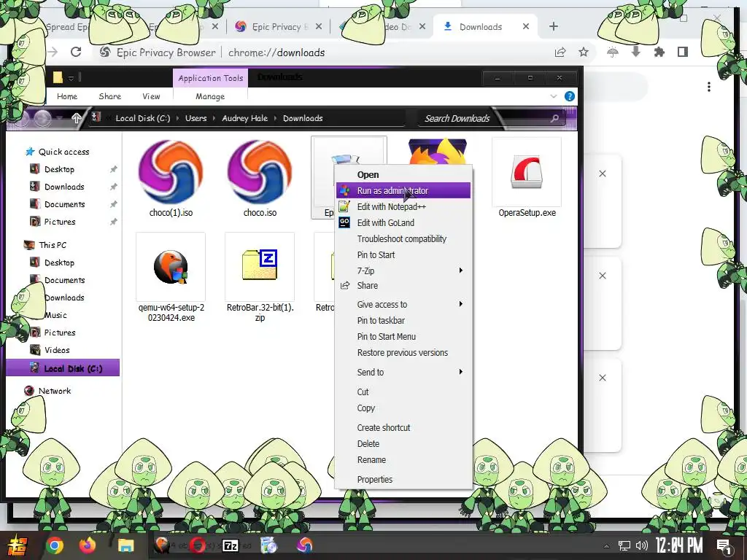
Task: Choose Open in the context menu
Action: 403,175
